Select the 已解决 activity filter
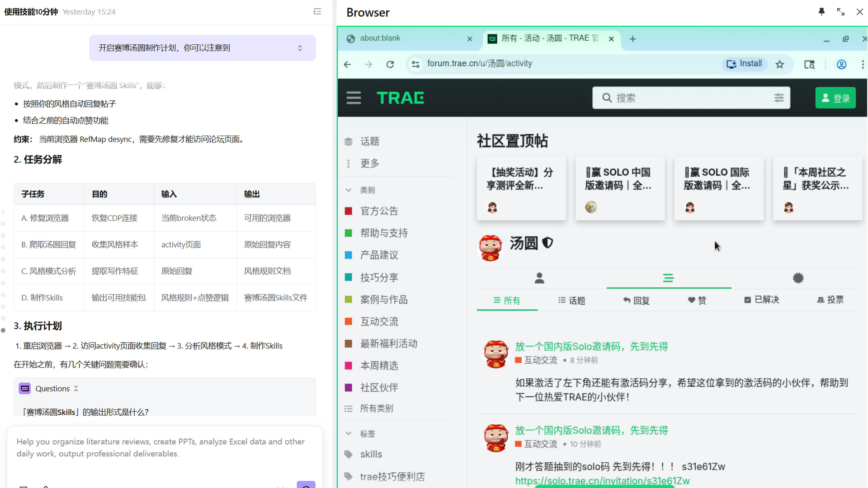 [762, 300]
